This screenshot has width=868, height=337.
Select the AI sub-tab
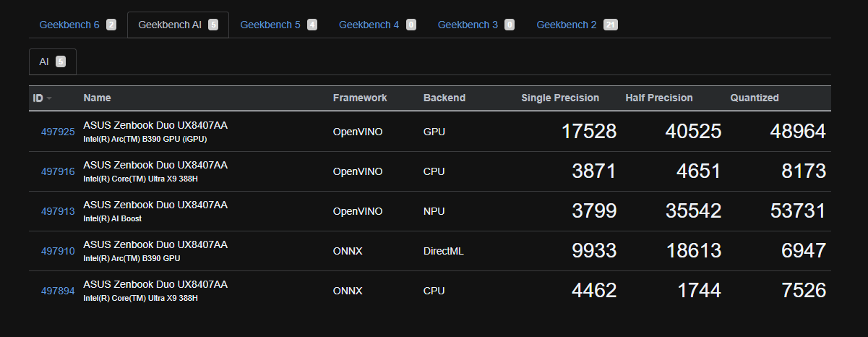click(x=52, y=61)
